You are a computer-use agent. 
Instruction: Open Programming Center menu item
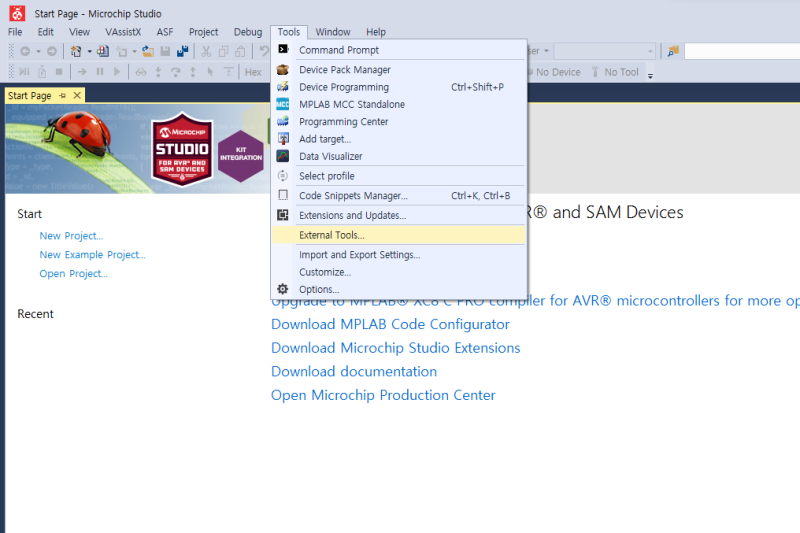coord(343,122)
